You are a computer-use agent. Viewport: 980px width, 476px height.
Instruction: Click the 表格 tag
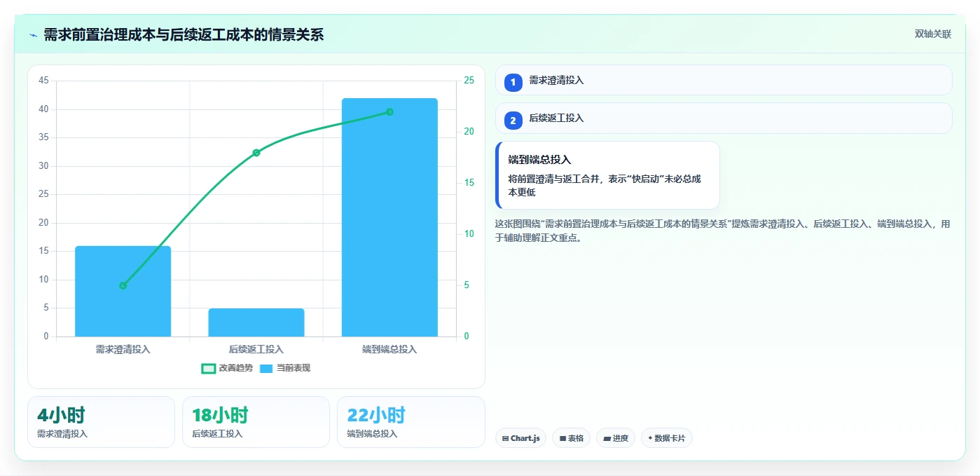pos(571,438)
